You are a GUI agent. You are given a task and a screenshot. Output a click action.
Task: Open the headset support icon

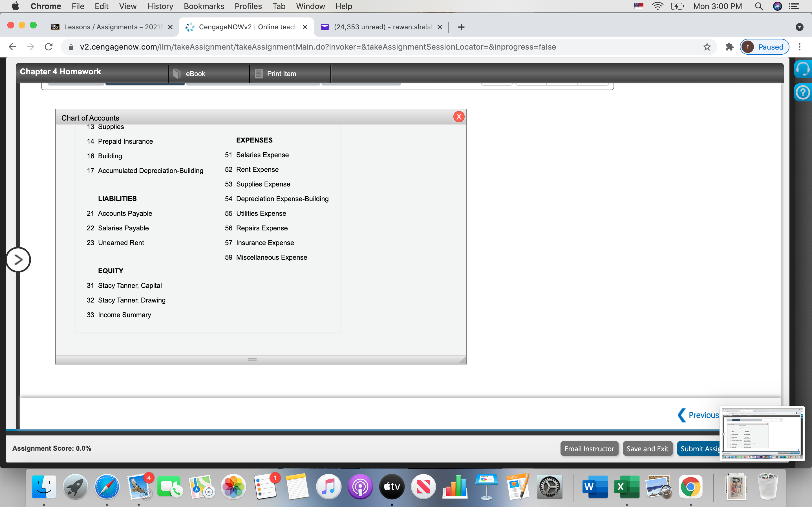click(803, 69)
